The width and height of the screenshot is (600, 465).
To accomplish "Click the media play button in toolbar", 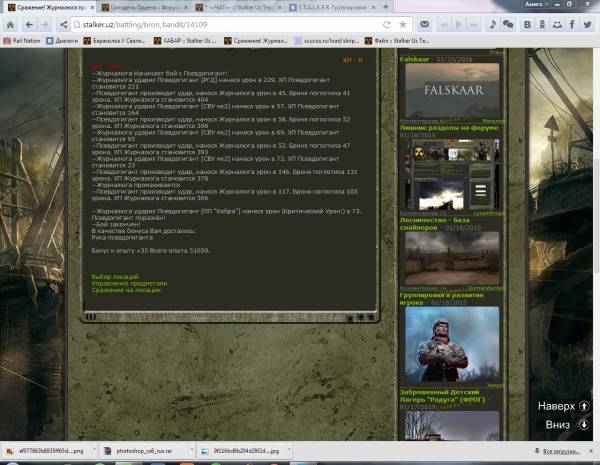I will pyautogui.click(x=458, y=25).
